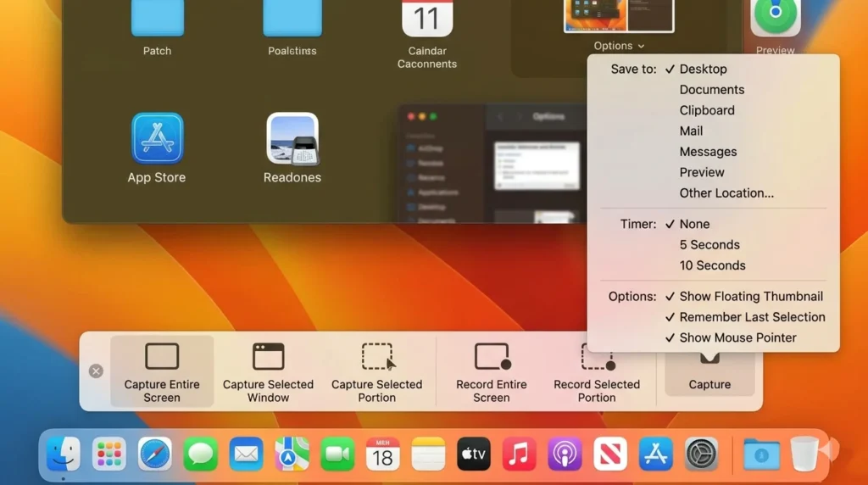Open Finder from the Dock
Screen dimensions: 868x485
63,454
